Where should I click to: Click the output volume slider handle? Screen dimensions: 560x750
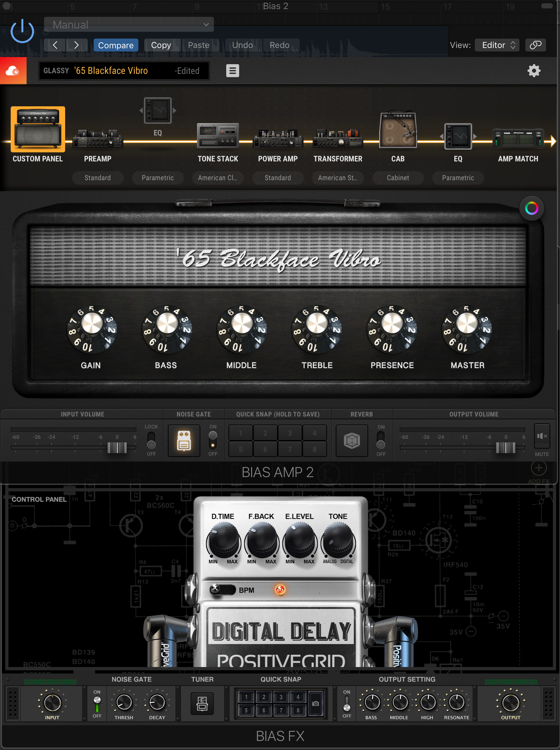click(x=506, y=448)
